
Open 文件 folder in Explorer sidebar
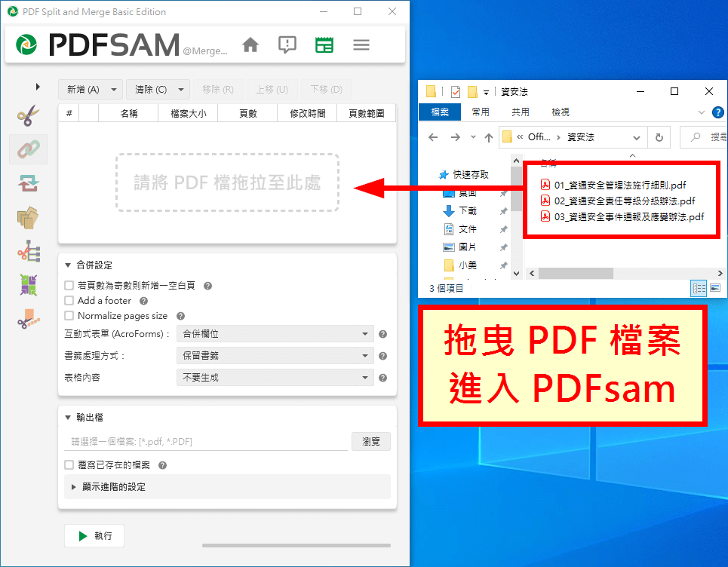(x=461, y=228)
